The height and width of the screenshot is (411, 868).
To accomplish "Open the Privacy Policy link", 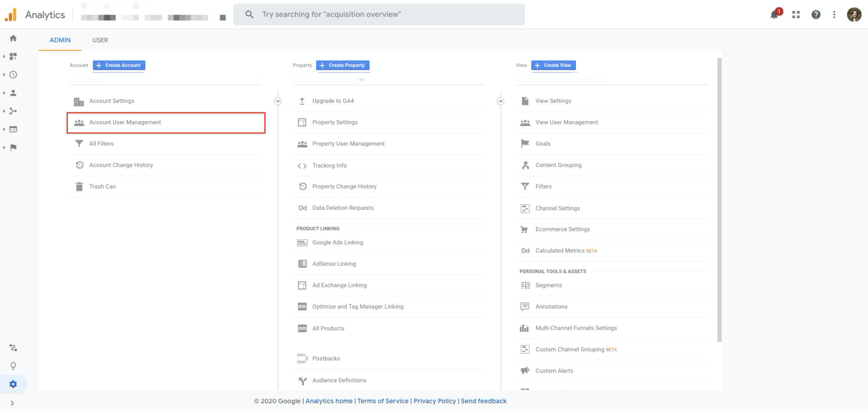I will 435,401.
